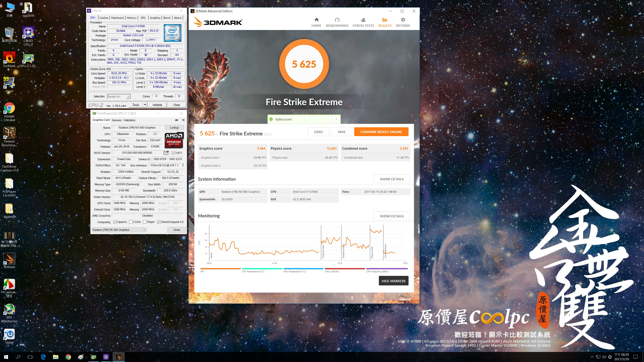The width and height of the screenshot is (644, 362).
Task: Open the vgatest folder on desktop
Action: (9, 211)
